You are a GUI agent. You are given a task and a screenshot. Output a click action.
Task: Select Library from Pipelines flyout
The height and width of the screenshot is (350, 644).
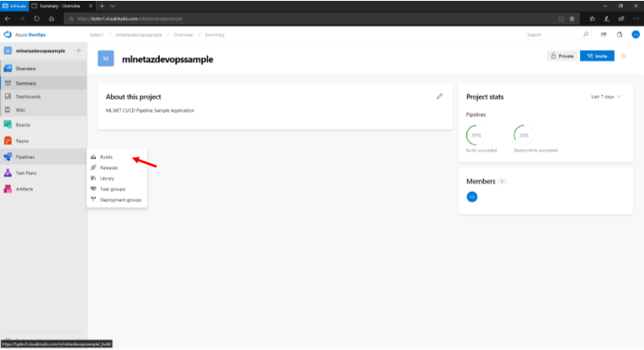107,178
